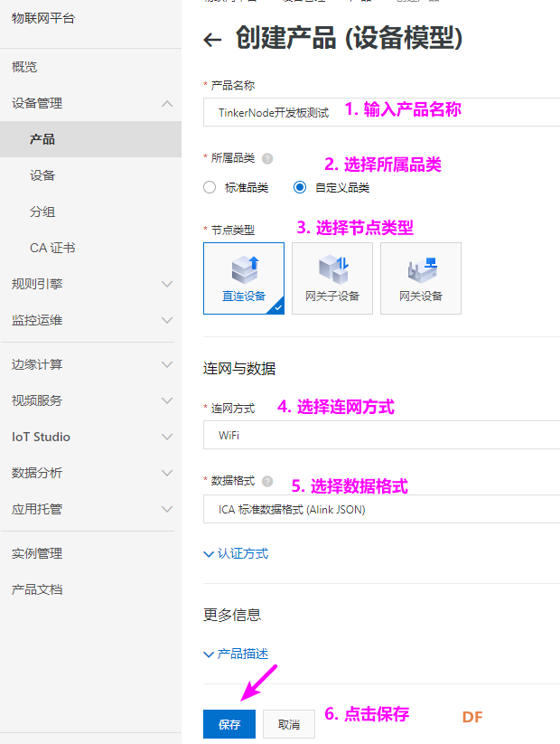
Task: Open the 数据格式 Alink JSON dropdown
Action: point(382,510)
